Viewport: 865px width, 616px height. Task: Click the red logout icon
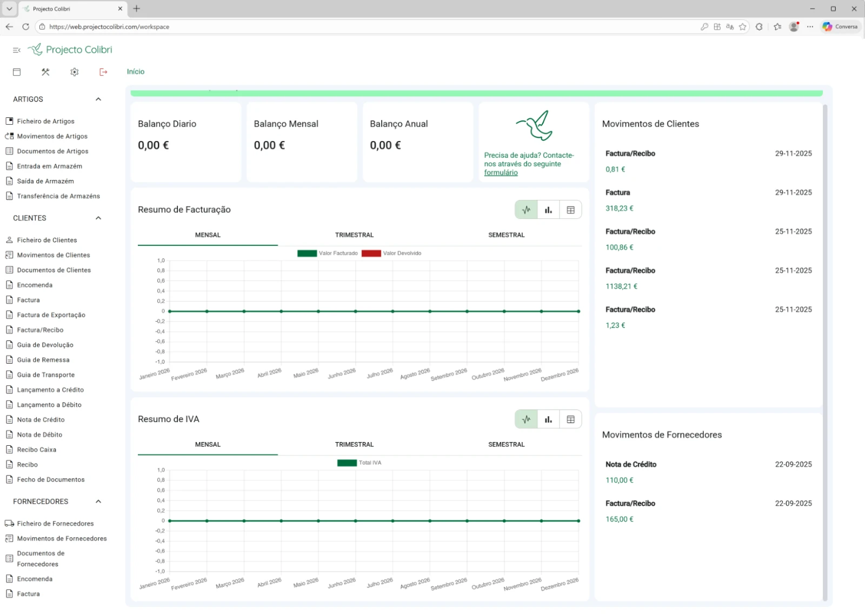(x=103, y=72)
